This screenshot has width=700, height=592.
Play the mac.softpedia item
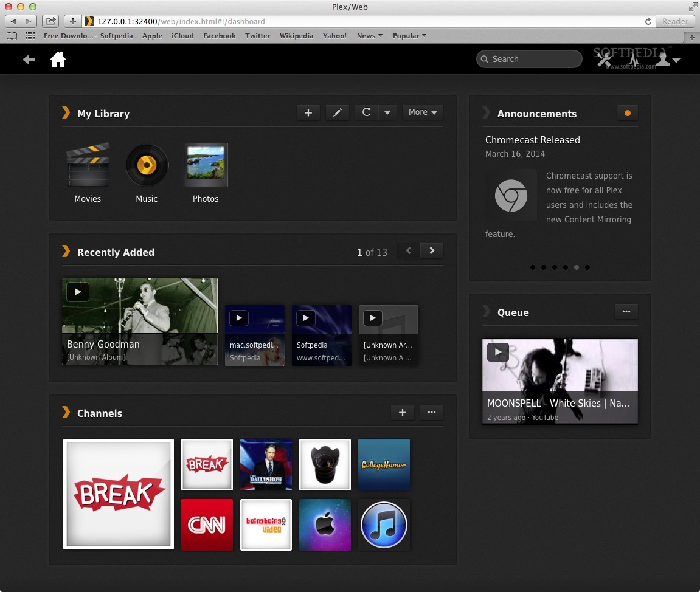click(239, 318)
